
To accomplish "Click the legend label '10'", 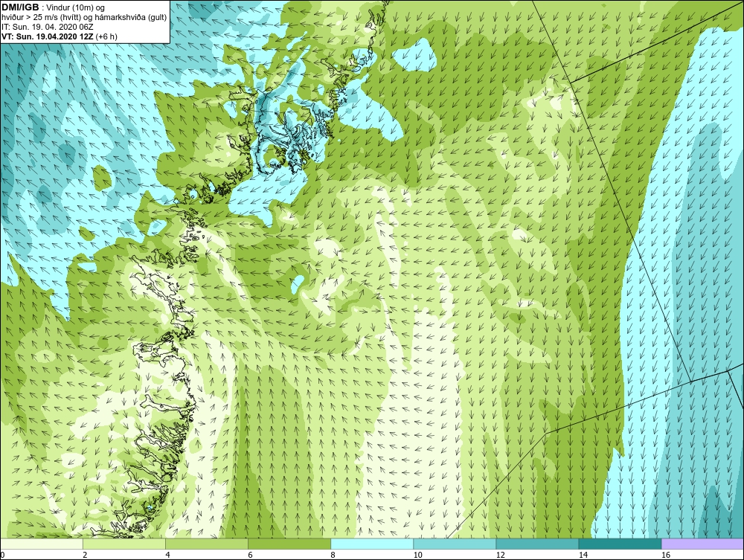I will 417,556.
